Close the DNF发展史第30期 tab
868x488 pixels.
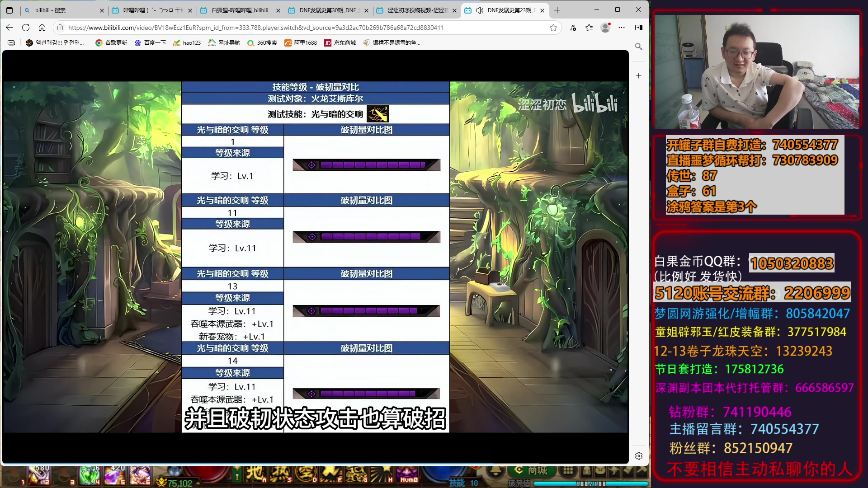tap(366, 10)
